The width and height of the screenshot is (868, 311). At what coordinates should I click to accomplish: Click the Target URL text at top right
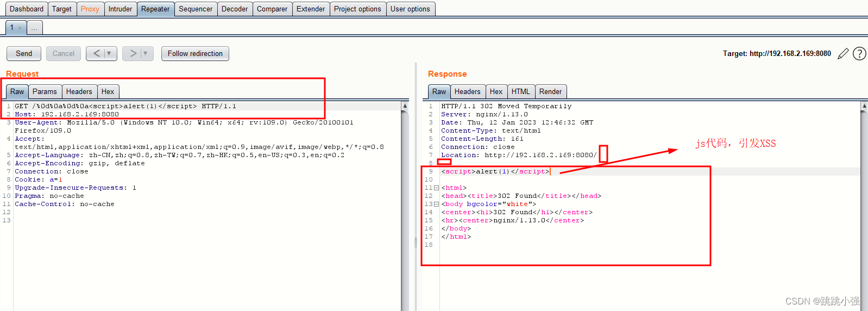tap(777, 53)
